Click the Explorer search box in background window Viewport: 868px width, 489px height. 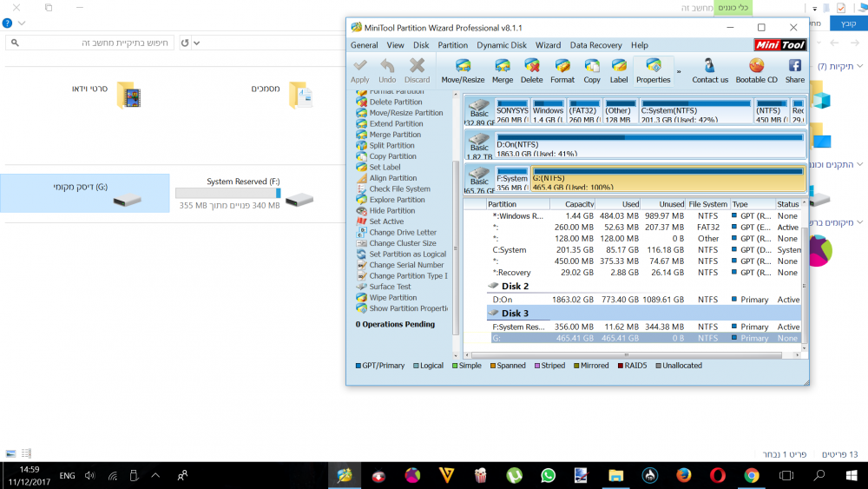[x=89, y=43]
